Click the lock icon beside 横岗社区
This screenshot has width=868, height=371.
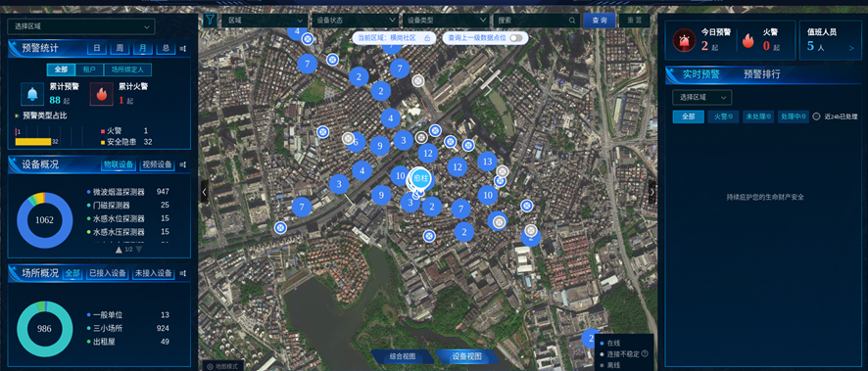point(427,37)
